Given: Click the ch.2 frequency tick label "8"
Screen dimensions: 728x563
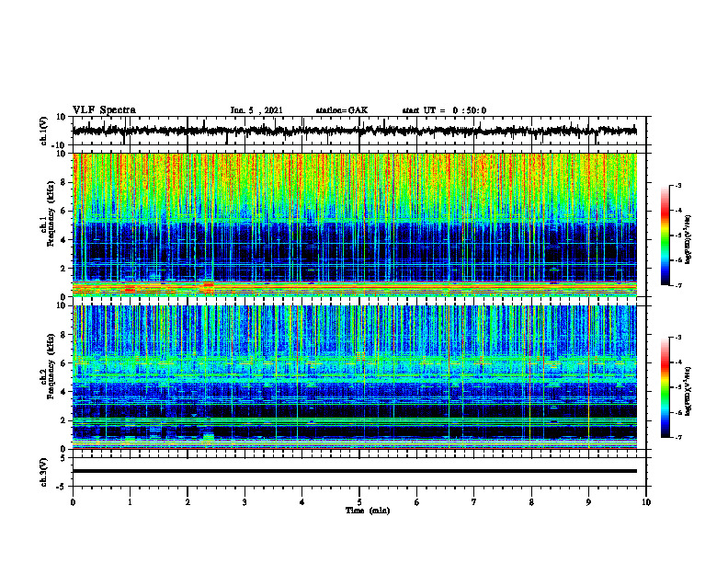Looking at the screenshot, I should (64, 335).
